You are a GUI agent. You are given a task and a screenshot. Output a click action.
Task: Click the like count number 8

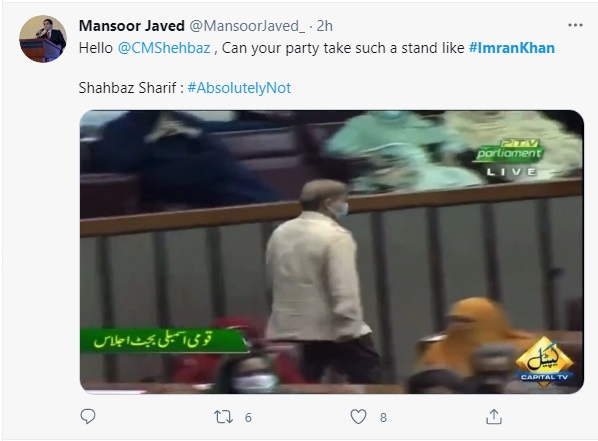coord(383,418)
